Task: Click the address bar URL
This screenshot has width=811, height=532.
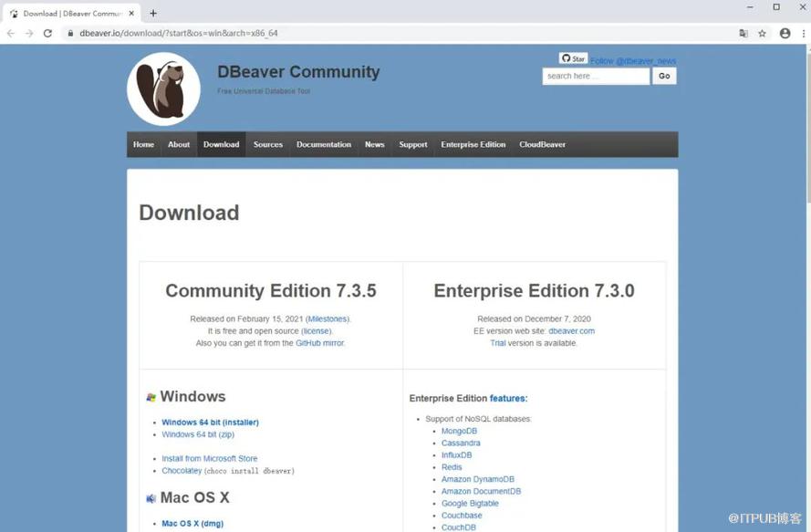Action: pyautogui.click(x=179, y=33)
